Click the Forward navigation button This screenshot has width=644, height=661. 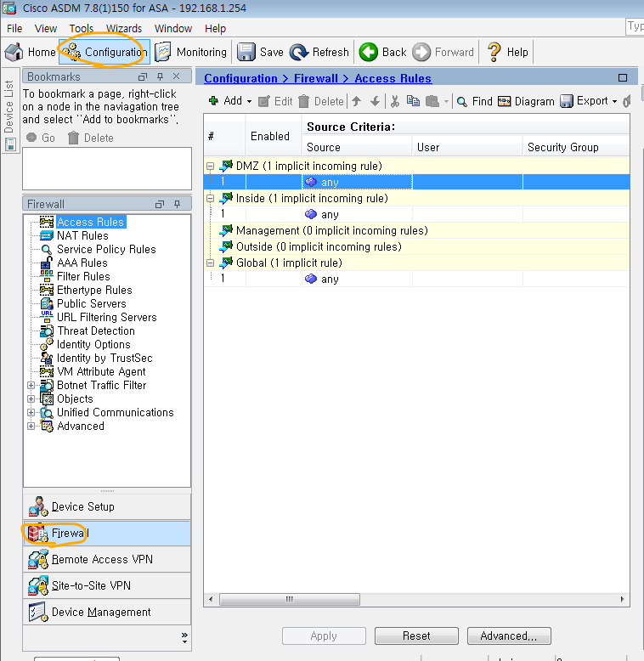443,52
